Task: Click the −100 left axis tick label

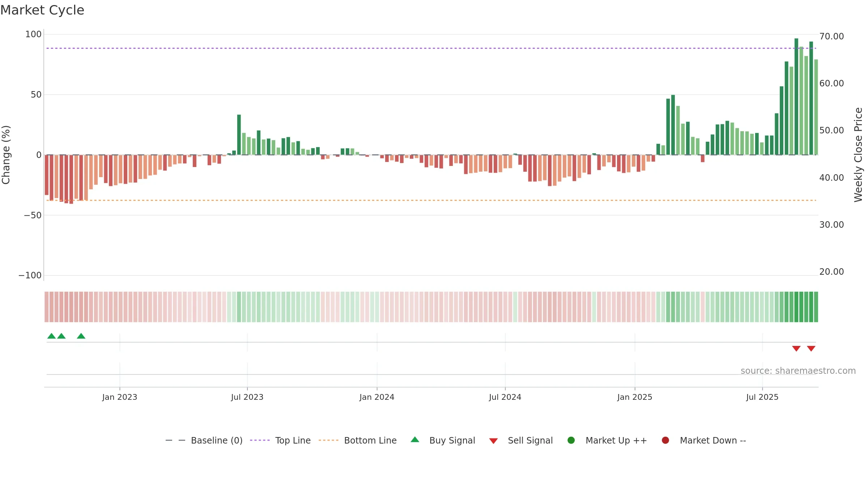Action: point(30,275)
